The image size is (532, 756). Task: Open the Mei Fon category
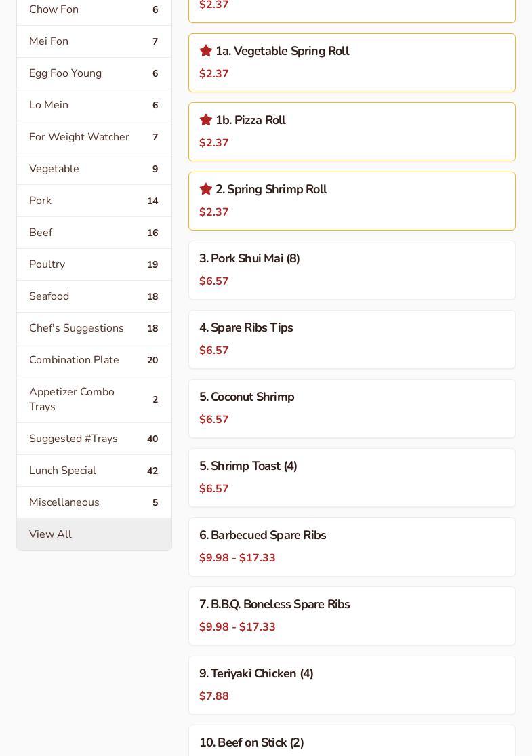[x=94, y=41]
